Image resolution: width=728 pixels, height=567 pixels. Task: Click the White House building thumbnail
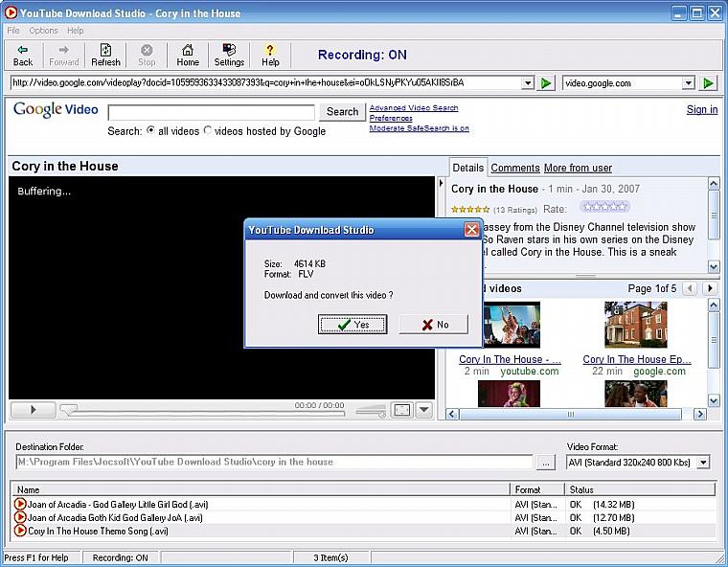pos(636,325)
